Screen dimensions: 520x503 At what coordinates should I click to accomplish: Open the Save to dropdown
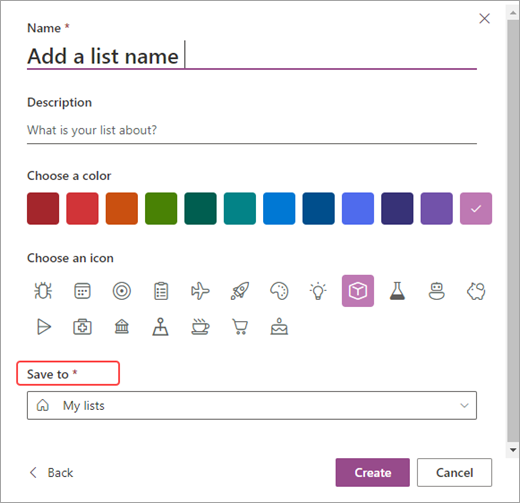click(x=252, y=405)
